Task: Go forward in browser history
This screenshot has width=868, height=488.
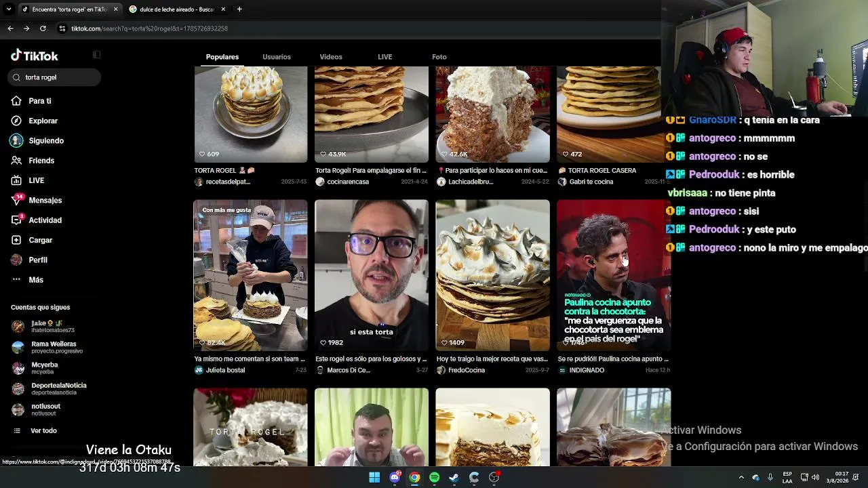Action: click(26, 28)
